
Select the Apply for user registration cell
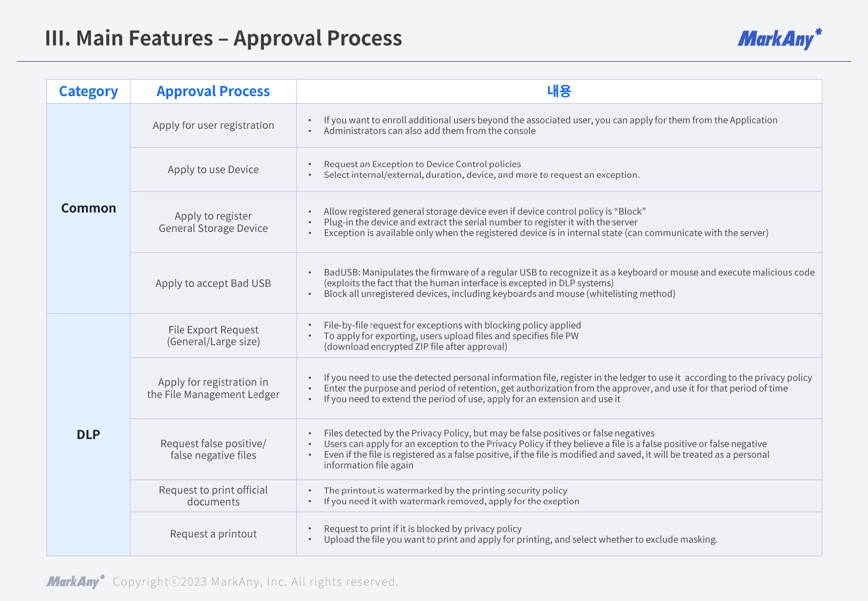coord(213,126)
